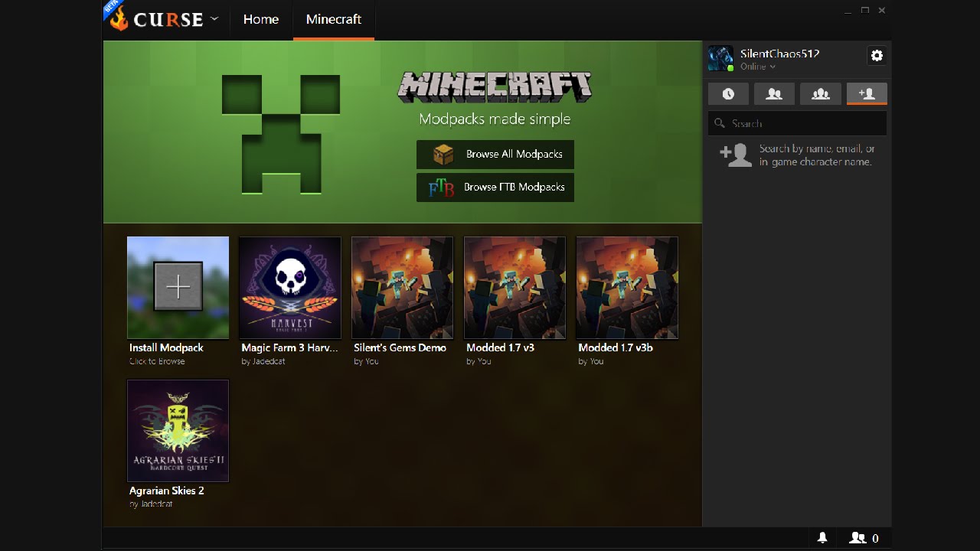Open the Modded 1.7 v3 thumbnail
Viewport: 980px width, 551px height.
click(514, 288)
